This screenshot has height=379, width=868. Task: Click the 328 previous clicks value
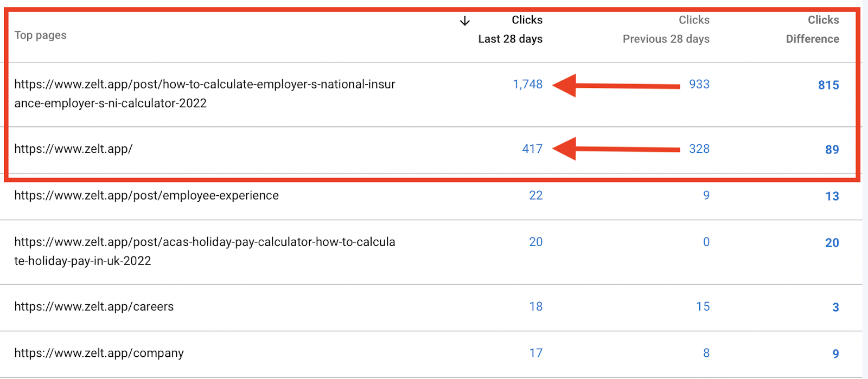699,149
